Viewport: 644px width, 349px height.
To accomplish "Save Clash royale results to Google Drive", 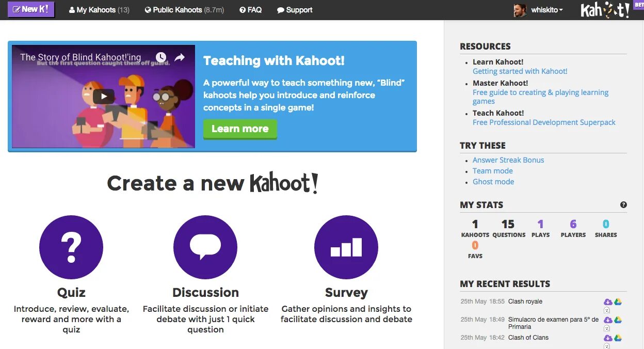I will [618, 302].
